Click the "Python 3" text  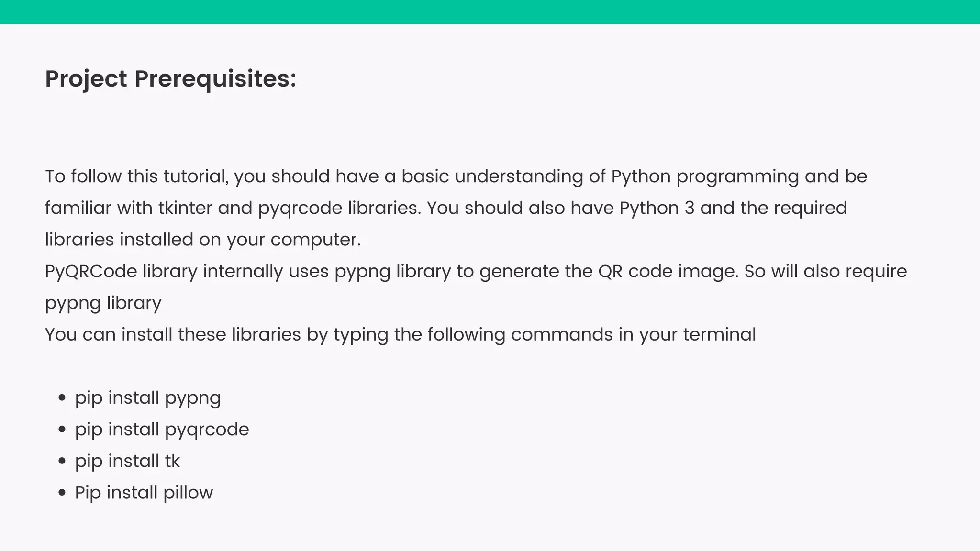tap(657, 208)
